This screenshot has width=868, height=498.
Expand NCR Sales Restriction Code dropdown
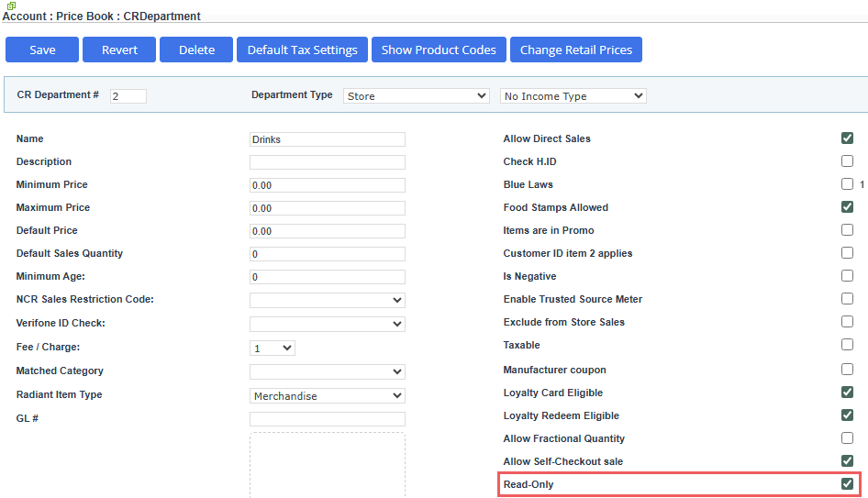pyautogui.click(x=328, y=300)
